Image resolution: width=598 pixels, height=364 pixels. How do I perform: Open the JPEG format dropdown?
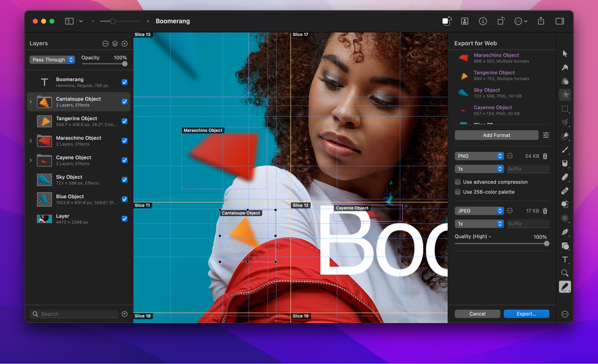(x=479, y=211)
